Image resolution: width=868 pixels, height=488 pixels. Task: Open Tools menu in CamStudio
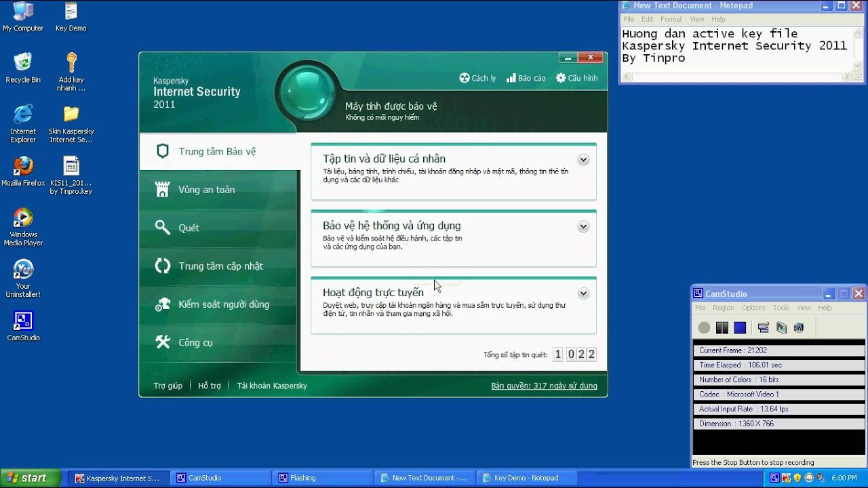tap(781, 308)
